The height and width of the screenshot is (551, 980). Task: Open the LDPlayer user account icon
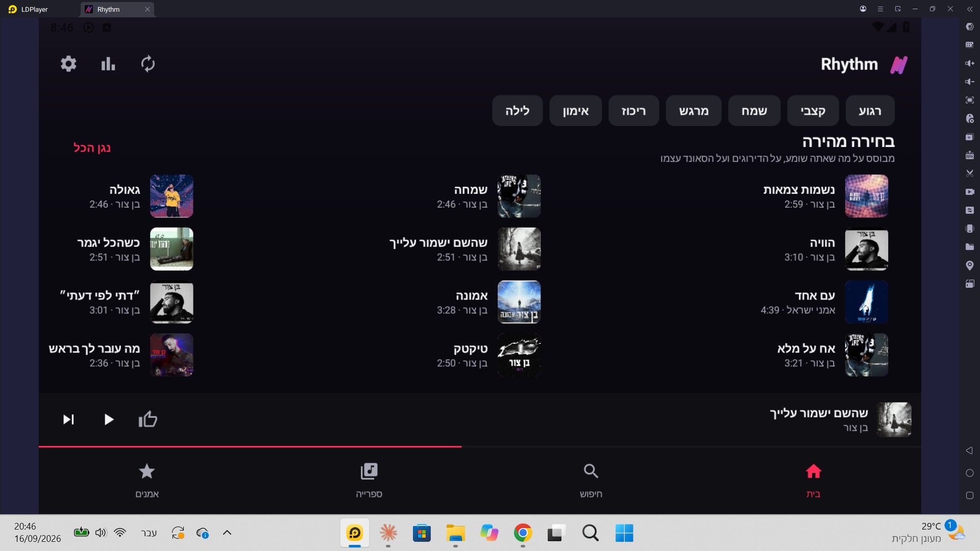coord(863,9)
